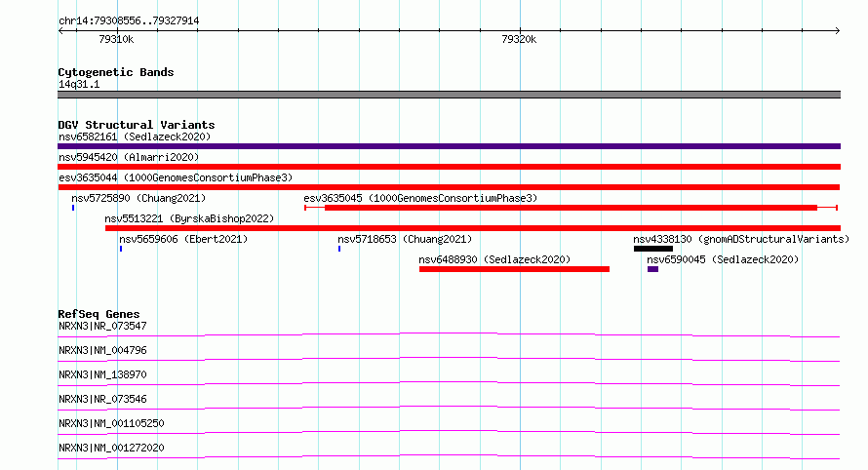Click the nsv6488930 (Sedlazeck2020) label
The height and width of the screenshot is (470, 868).
tap(494, 259)
